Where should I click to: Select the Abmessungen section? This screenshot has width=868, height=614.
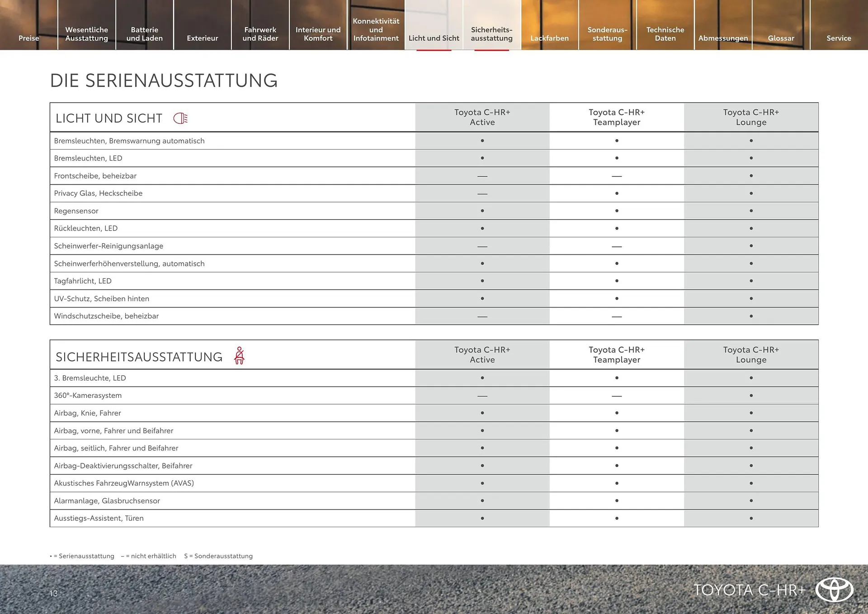tap(723, 38)
